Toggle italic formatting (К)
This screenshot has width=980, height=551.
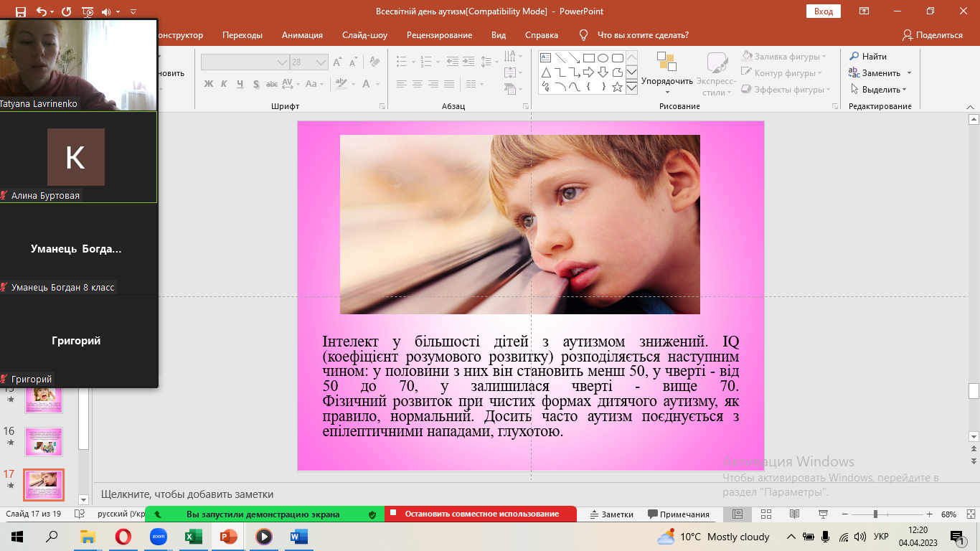(x=224, y=84)
